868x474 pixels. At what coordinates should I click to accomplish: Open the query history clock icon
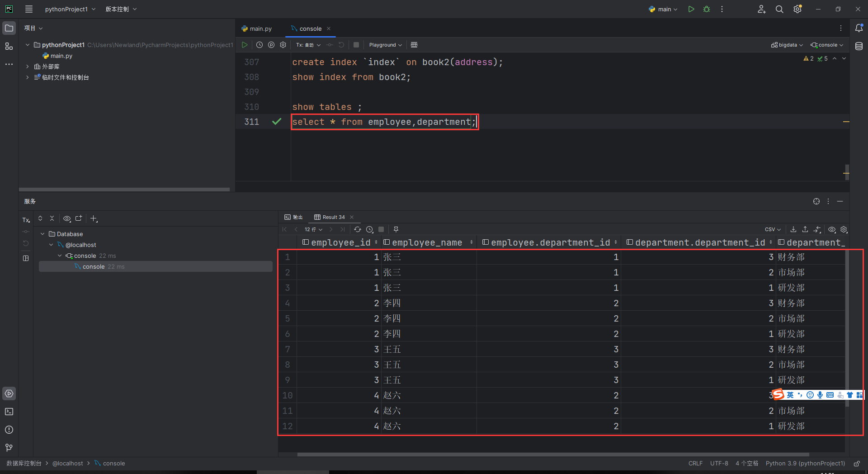click(x=259, y=45)
